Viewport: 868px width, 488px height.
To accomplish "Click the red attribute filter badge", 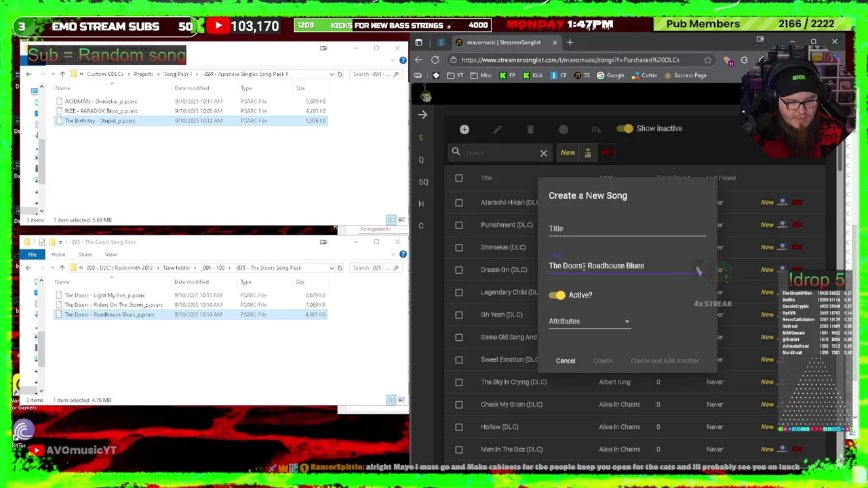I will point(606,152).
